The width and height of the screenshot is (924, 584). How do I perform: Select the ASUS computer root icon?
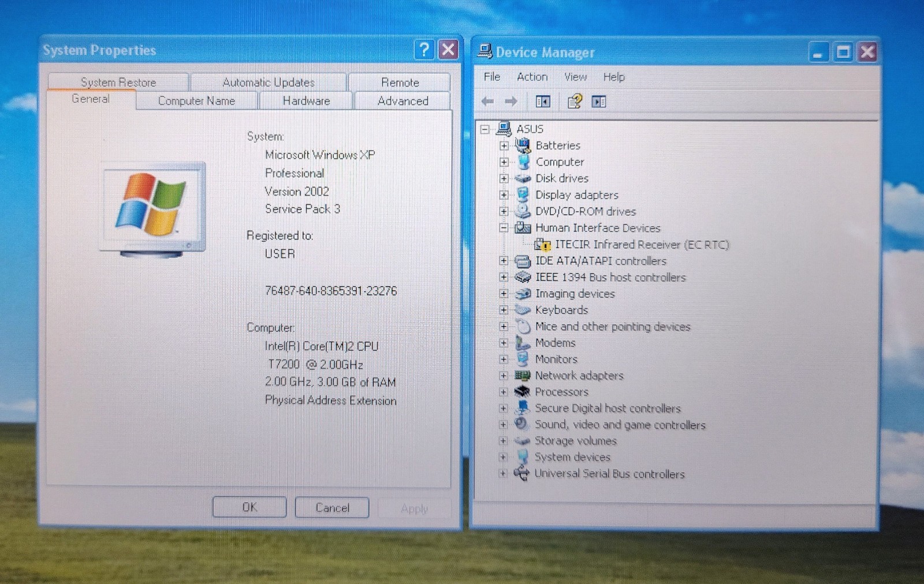click(x=504, y=128)
